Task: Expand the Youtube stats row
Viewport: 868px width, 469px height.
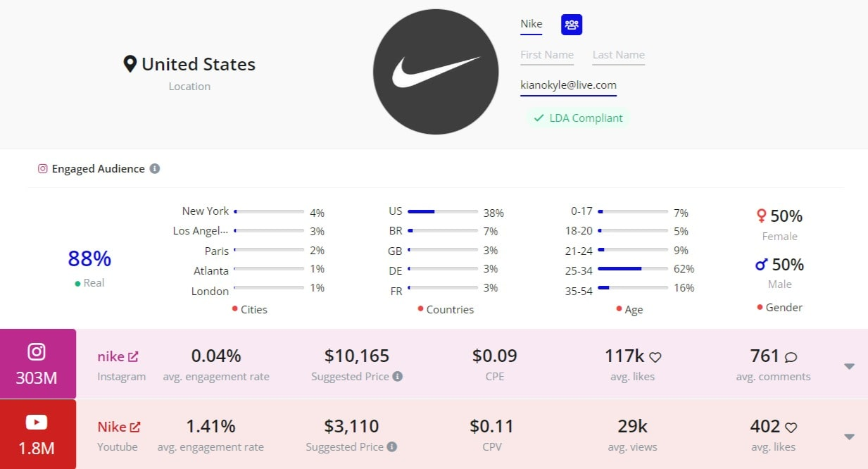Action: coord(849,437)
